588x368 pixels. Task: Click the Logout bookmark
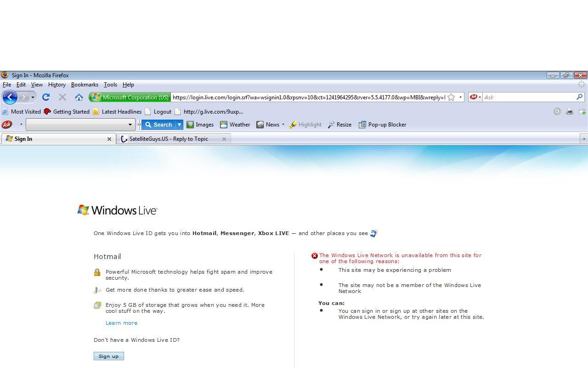click(158, 111)
